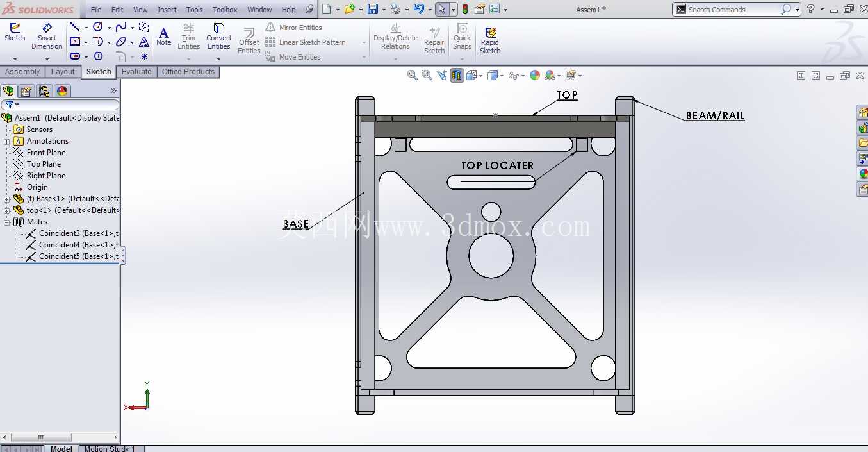This screenshot has height=452, width=868.
Task: Open the Design Library side-pane icon
Action: [863, 128]
